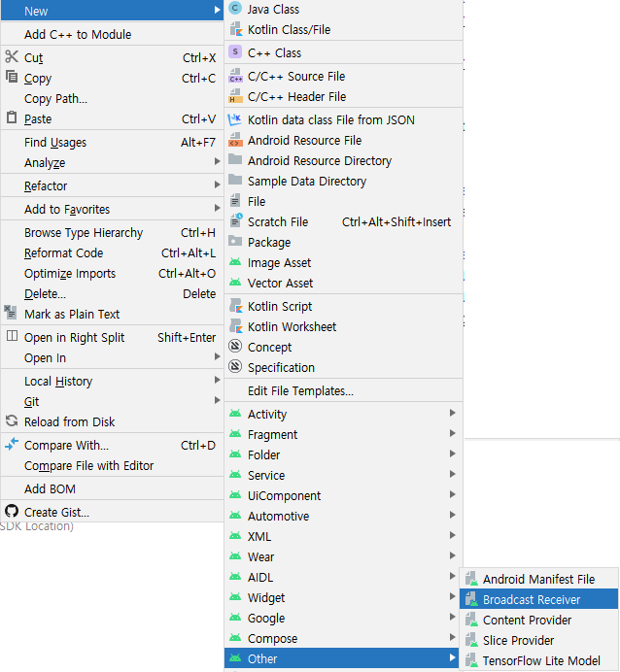Image resolution: width=620 pixels, height=672 pixels.
Task: Choose Copy Path... entry
Action: 113,99
